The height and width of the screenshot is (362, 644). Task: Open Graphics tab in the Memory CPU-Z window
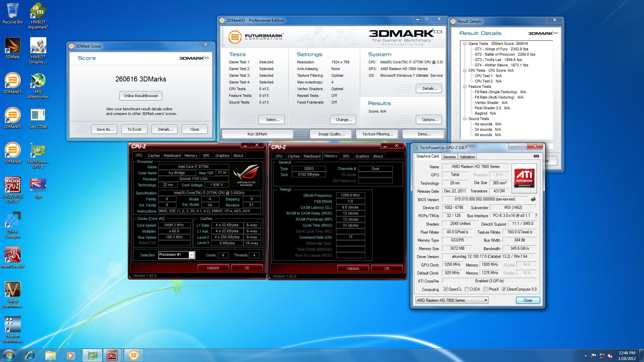[362, 156]
